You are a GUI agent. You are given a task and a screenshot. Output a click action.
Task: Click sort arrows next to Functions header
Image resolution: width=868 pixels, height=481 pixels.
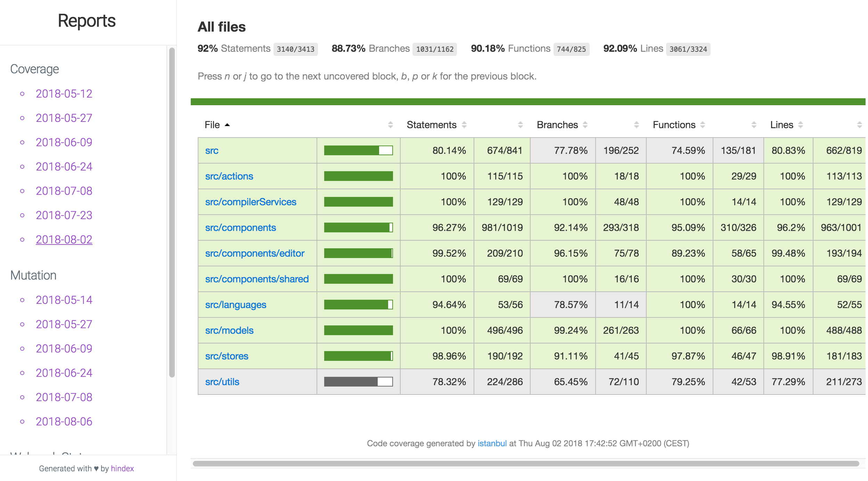(x=703, y=125)
